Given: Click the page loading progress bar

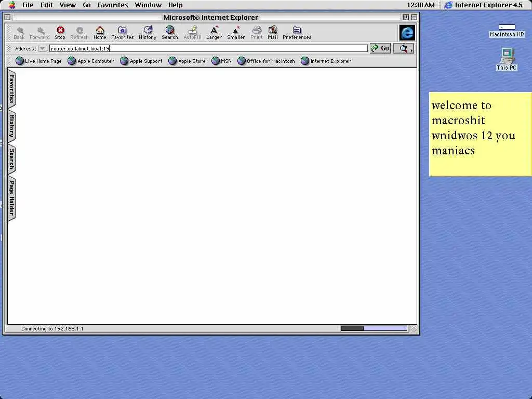Looking at the screenshot, I should pyautogui.click(x=374, y=328).
